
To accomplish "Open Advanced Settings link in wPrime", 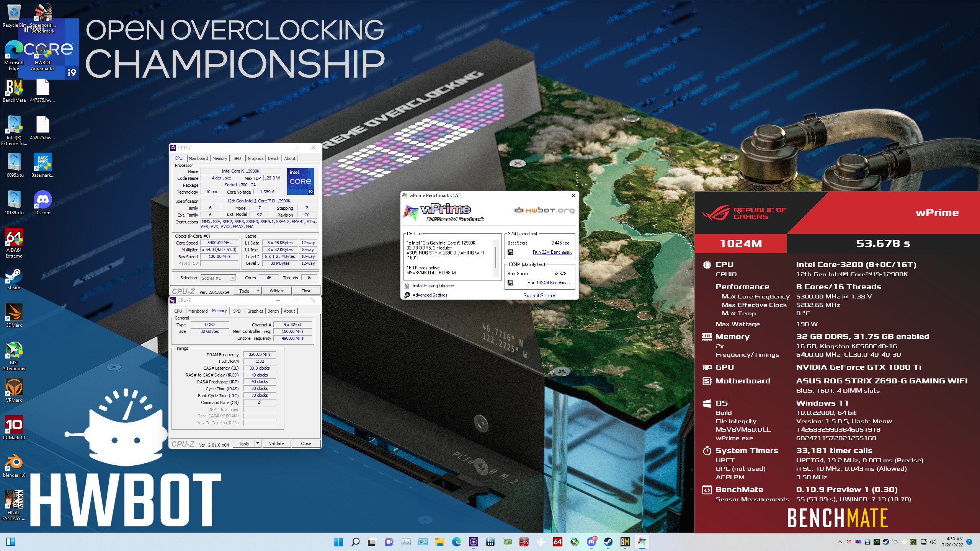I will (x=430, y=295).
